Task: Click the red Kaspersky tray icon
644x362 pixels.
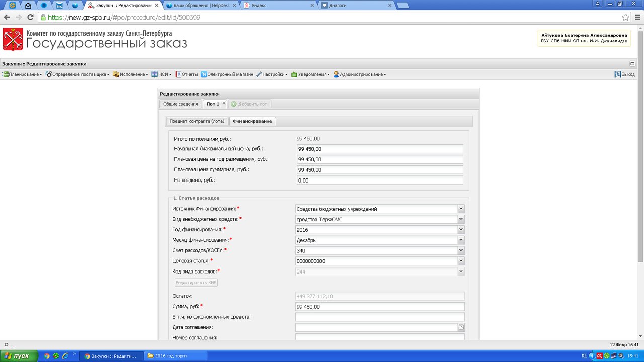Action: (600, 356)
